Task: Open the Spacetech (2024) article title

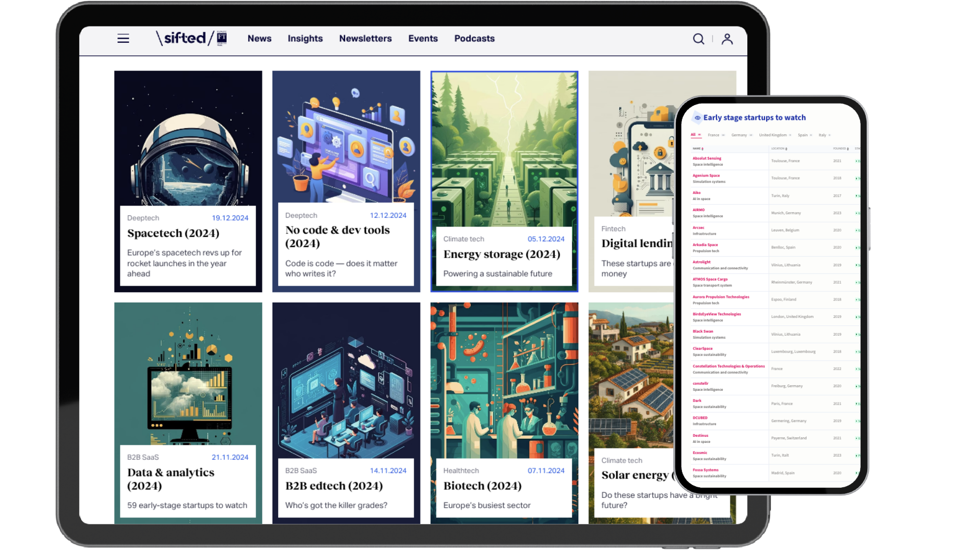Action: 173,233
